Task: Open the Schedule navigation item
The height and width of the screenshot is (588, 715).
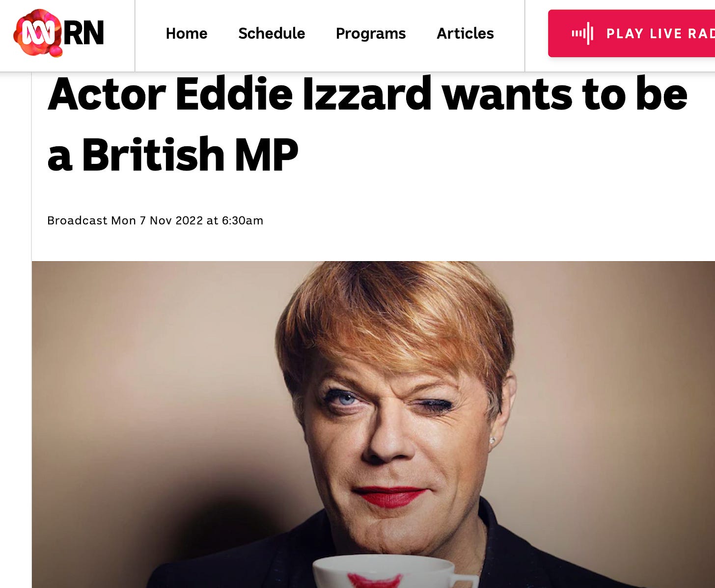Action: (x=272, y=33)
